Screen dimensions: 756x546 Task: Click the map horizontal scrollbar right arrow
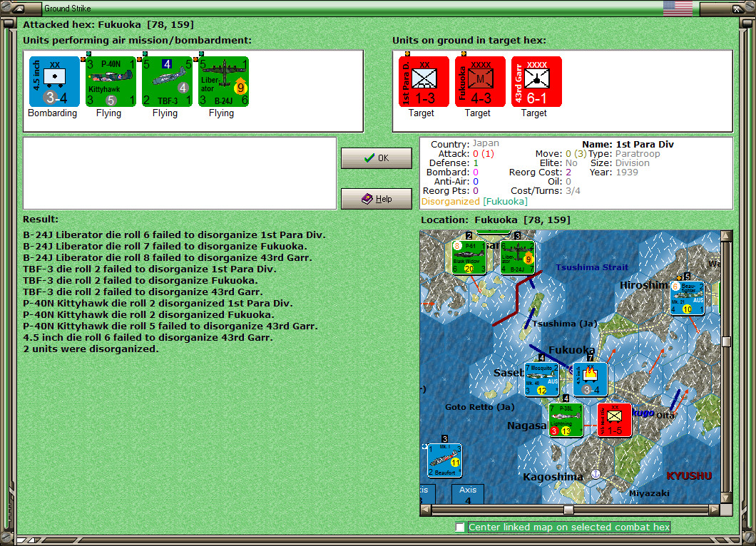click(715, 510)
